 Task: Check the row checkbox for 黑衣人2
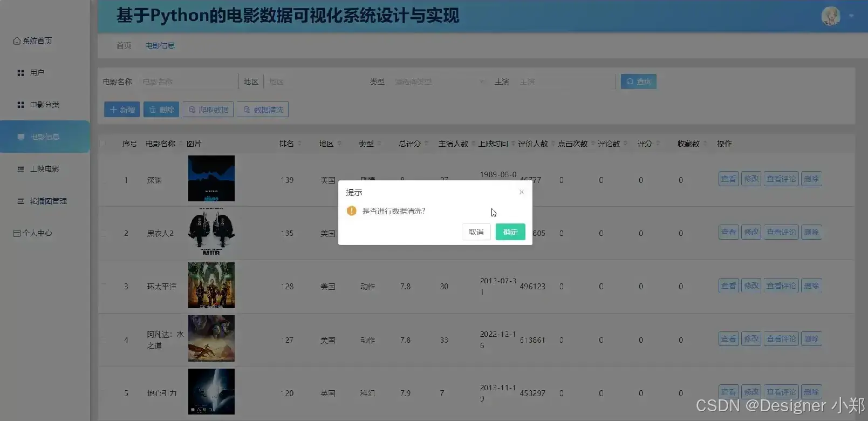point(104,233)
